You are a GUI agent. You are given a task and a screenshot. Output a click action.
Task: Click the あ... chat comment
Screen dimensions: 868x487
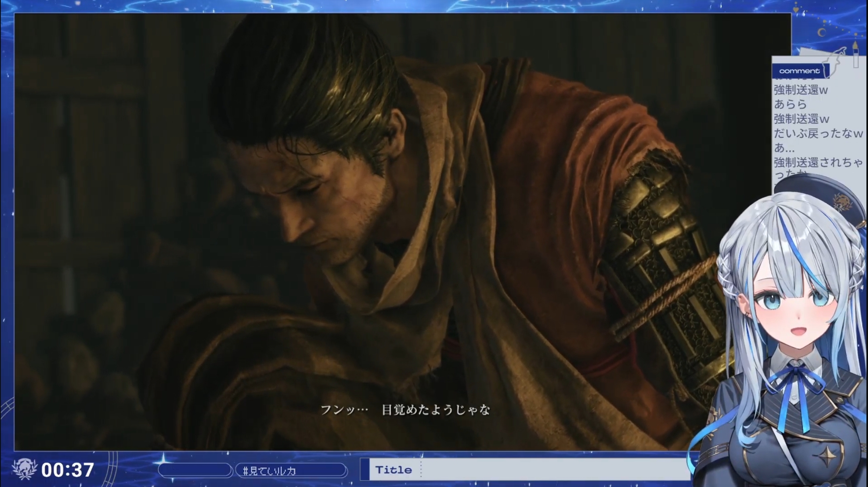click(x=784, y=148)
